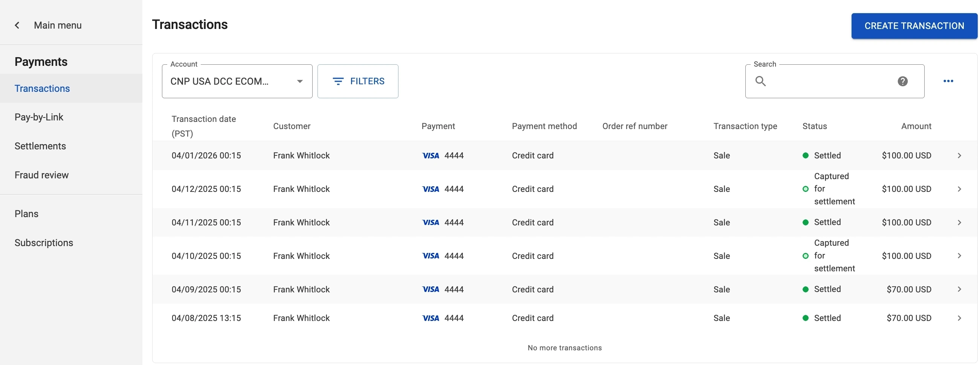
Task: Click the search help question mark icon
Action: (902, 81)
